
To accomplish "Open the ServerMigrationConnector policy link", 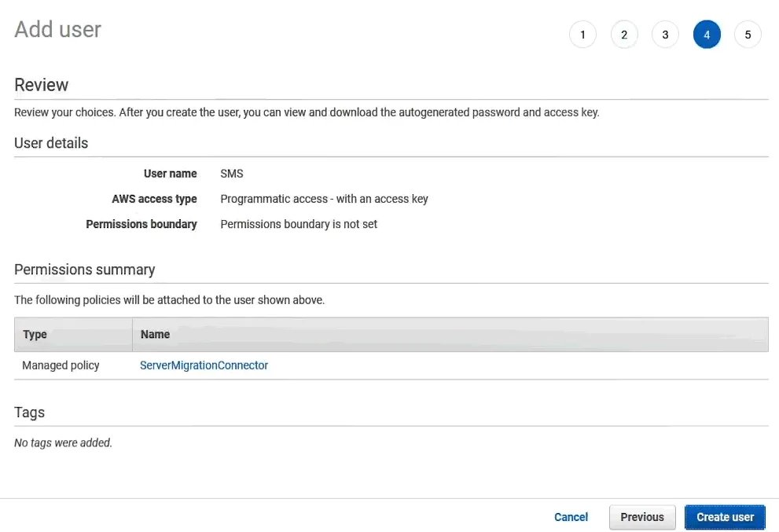I will coord(204,365).
